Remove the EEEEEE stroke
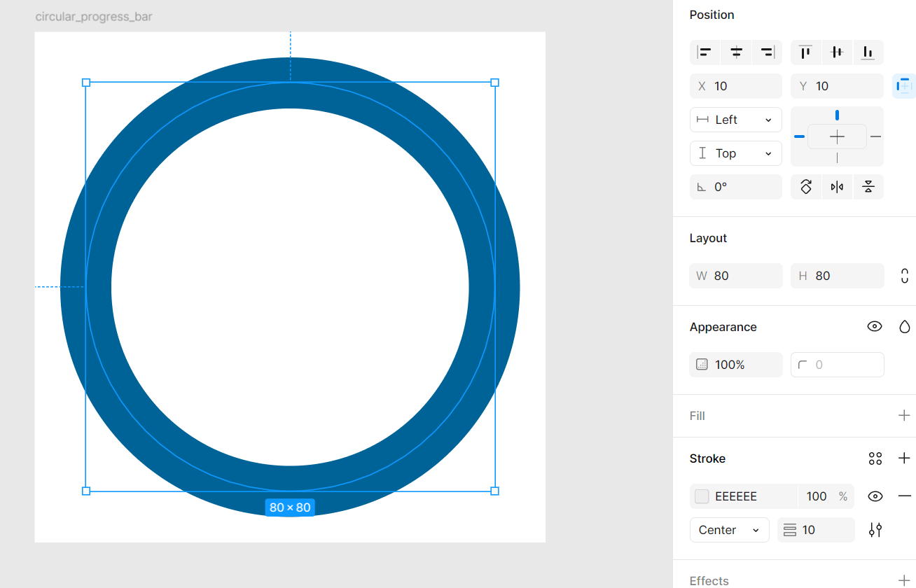Screen dimensions: 916x588 coord(904,496)
